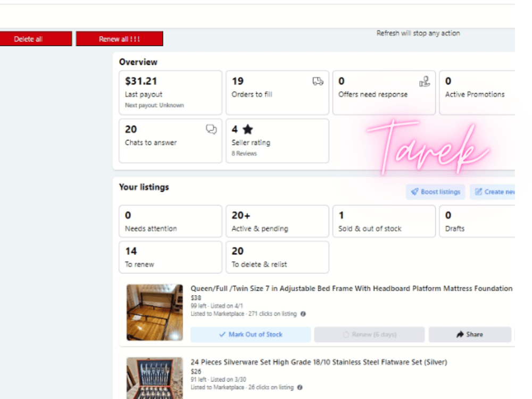Viewport: 532px width, 399px height.
Task: Click Mark Out of Stock for bed frame
Action: click(x=251, y=335)
